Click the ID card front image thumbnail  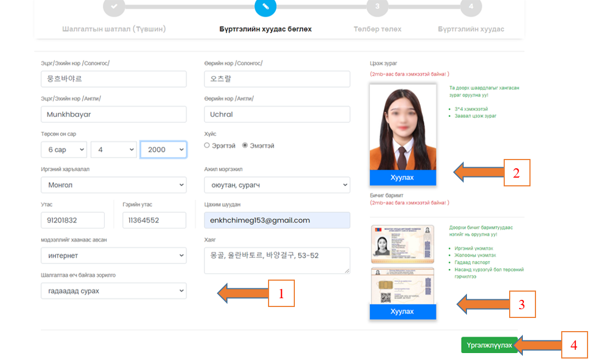402,244
